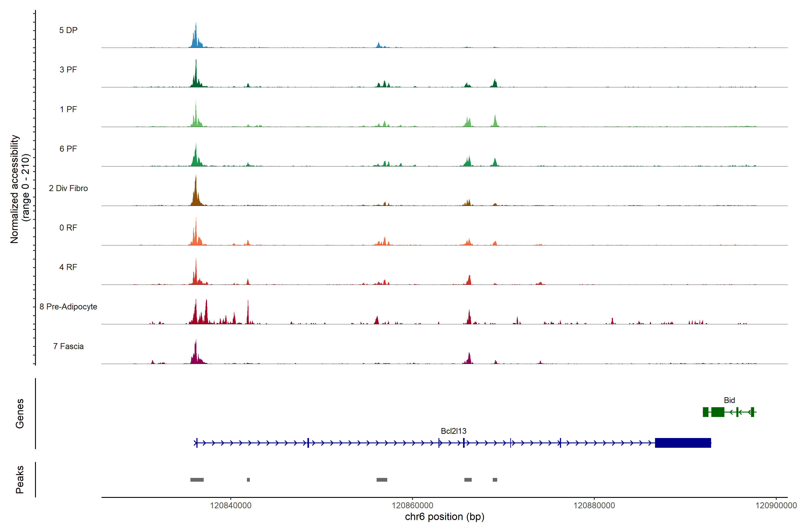This screenshot has height=532, width=798.
Task: Click the 120880000 axis tick label
Action: point(594,506)
